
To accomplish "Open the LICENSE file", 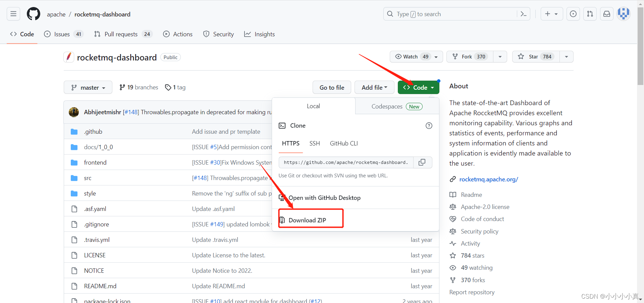I will (x=95, y=255).
